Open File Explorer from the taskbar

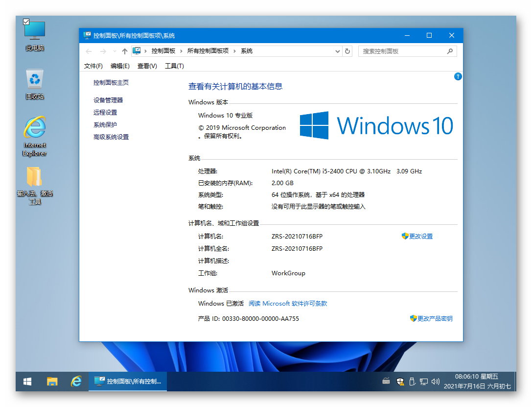(x=52, y=382)
